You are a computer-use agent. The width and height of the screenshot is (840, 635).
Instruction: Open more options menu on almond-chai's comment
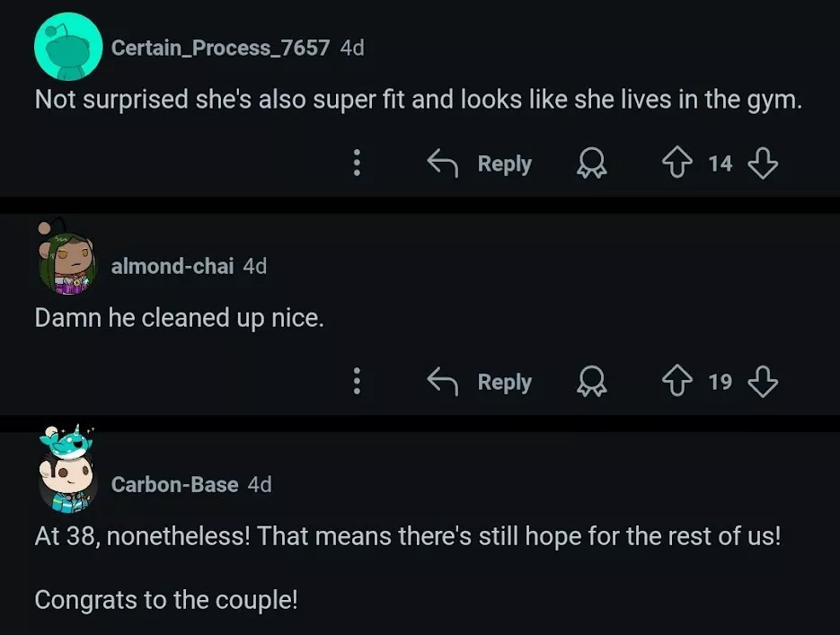[357, 383]
